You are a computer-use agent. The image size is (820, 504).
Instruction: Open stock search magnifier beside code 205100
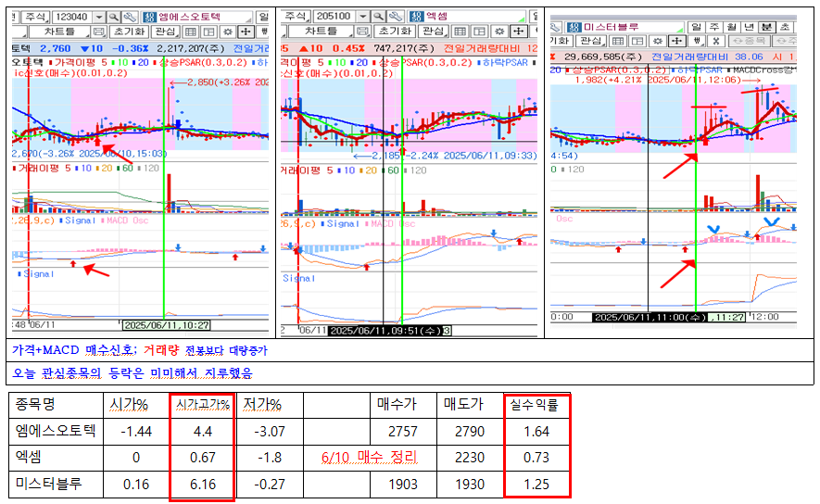(378, 16)
